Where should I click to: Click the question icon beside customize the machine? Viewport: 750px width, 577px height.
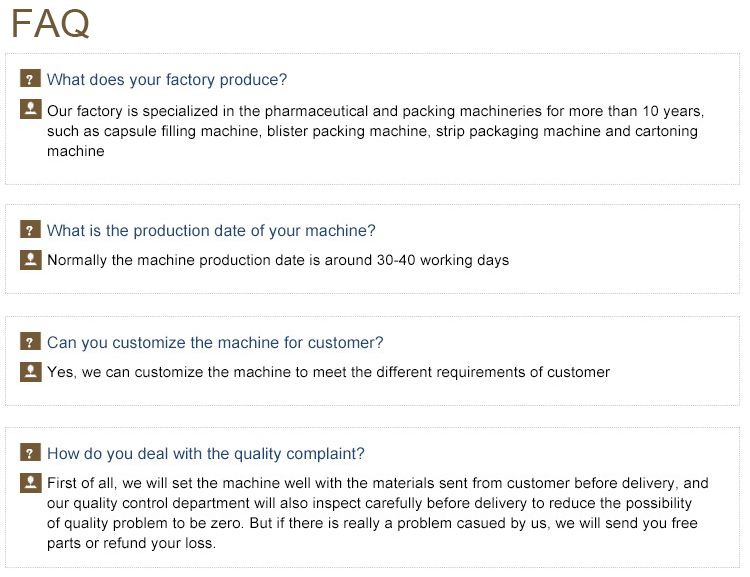tap(30, 342)
